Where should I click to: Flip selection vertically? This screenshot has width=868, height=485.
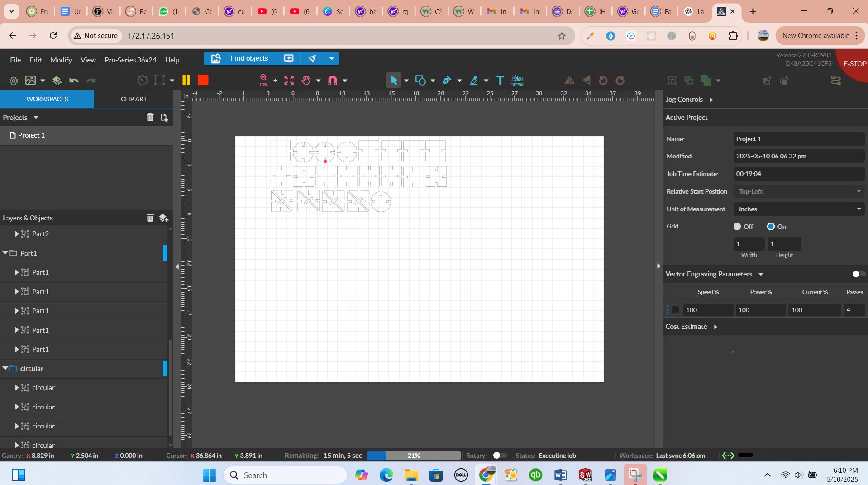pos(587,81)
